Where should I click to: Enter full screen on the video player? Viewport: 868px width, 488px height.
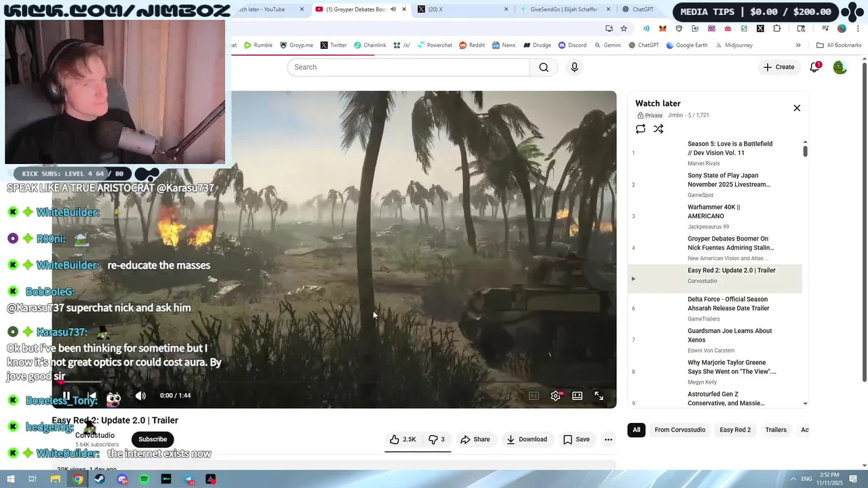pos(599,396)
